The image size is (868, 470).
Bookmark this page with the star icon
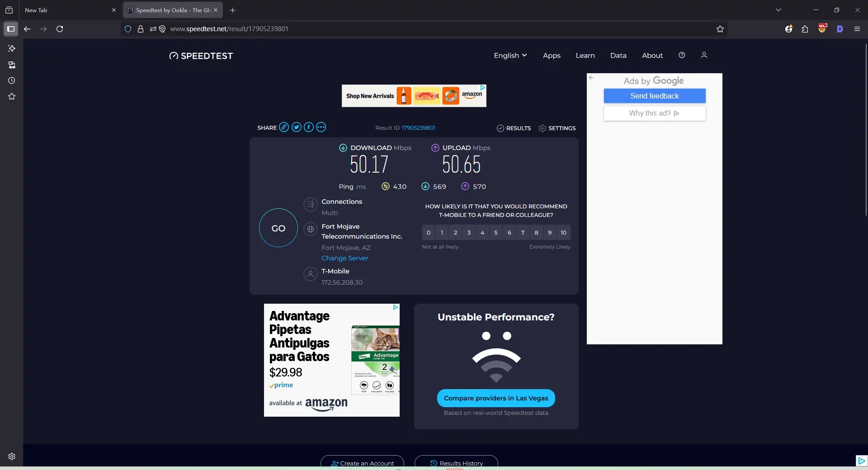click(720, 29)
